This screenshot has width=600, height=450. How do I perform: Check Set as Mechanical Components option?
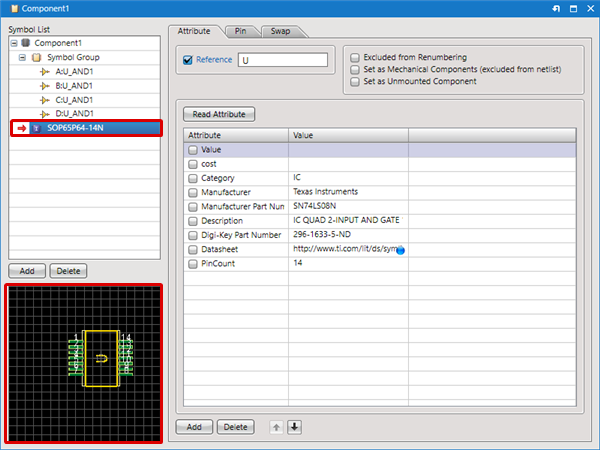tap(355, 69)
